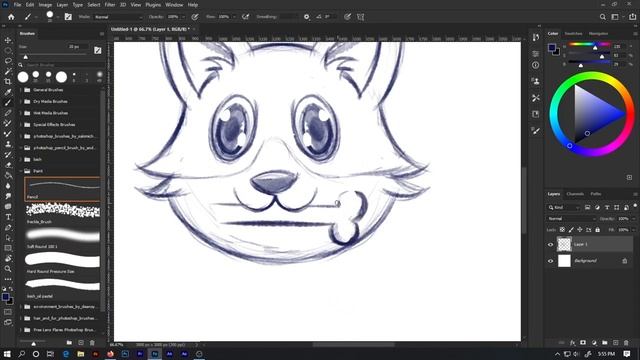Open the search icon at top right

[x=602, y=17]
